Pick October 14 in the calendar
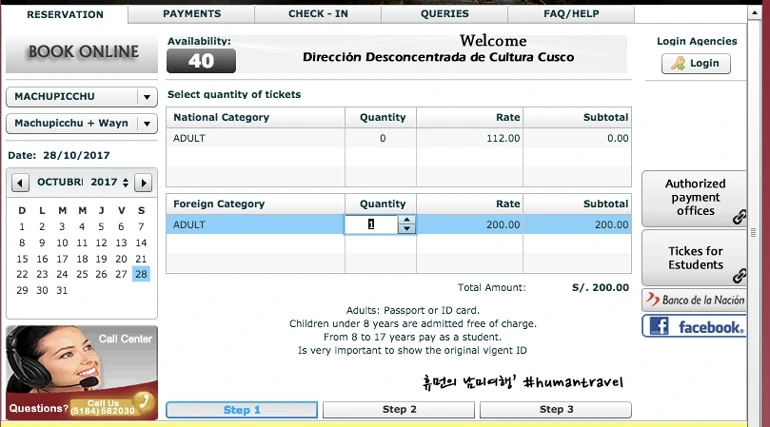Viewport: 770px width, 427px height. 141,243
